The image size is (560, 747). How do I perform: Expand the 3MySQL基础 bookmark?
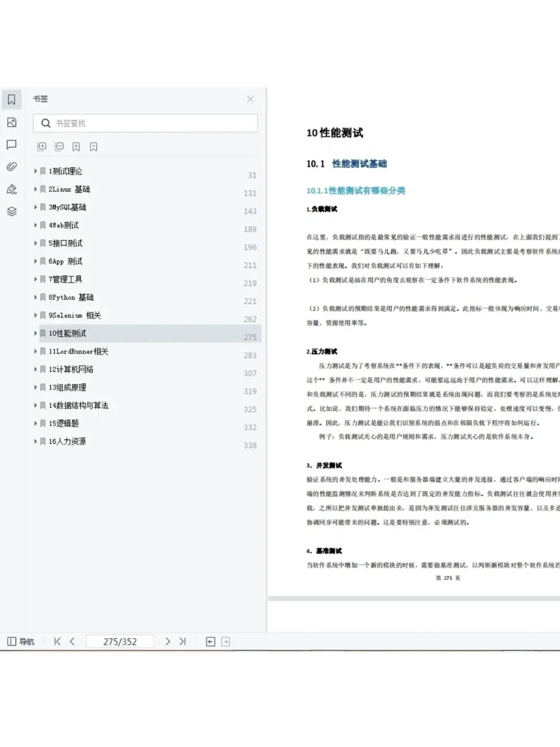[x=35, y=207]
